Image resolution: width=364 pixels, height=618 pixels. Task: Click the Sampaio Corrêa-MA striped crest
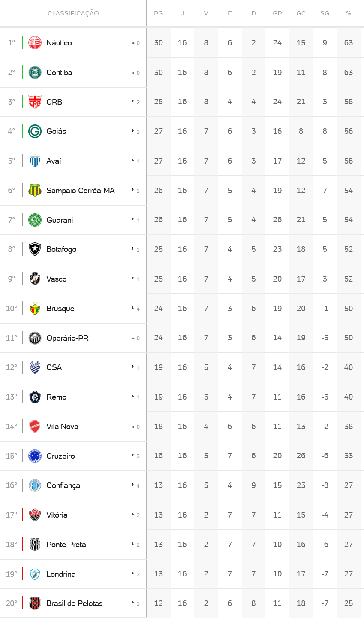(x=35, y=191)
